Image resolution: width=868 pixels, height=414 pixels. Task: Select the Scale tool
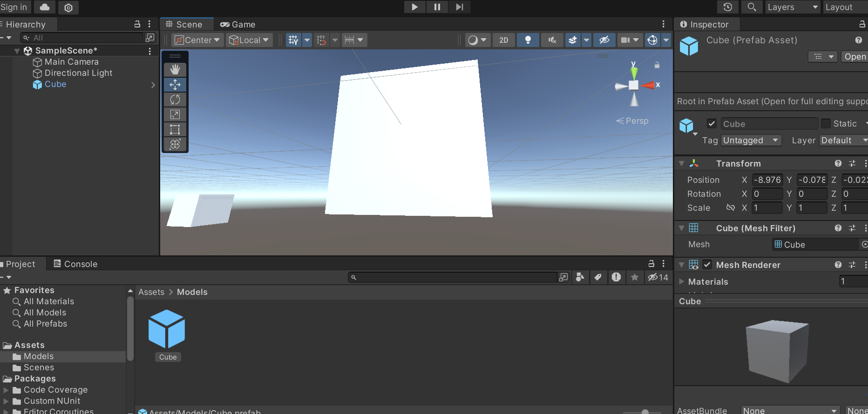coord(175,114)
